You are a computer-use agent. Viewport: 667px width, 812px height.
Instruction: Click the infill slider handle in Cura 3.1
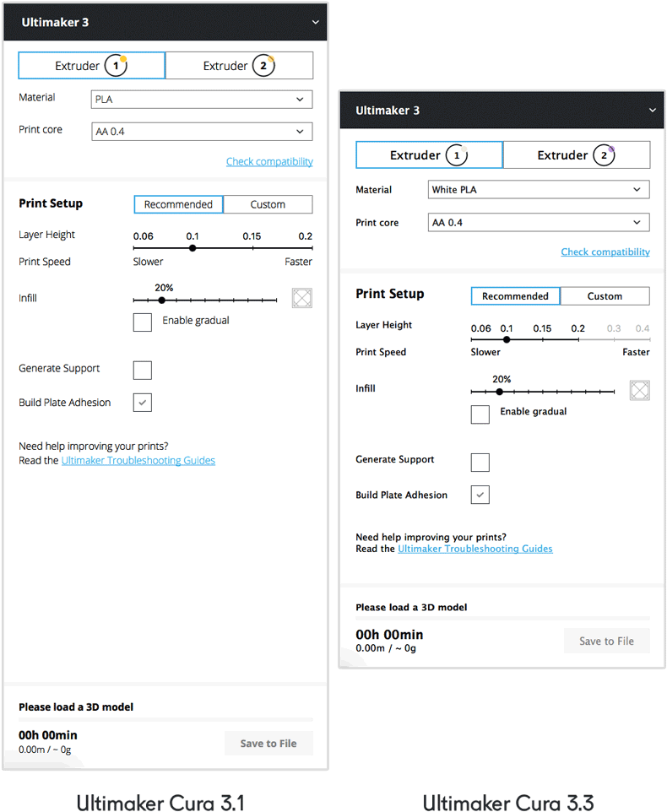(161, 300)
